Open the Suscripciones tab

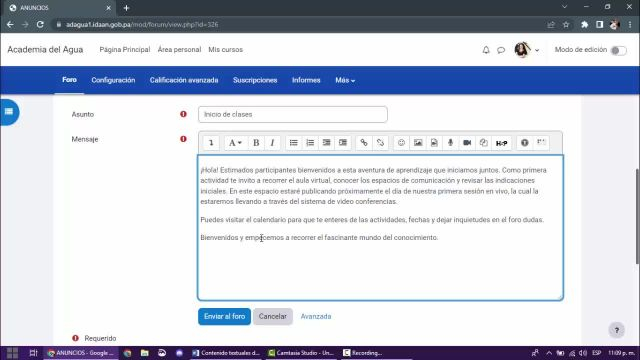pos(255,80)
